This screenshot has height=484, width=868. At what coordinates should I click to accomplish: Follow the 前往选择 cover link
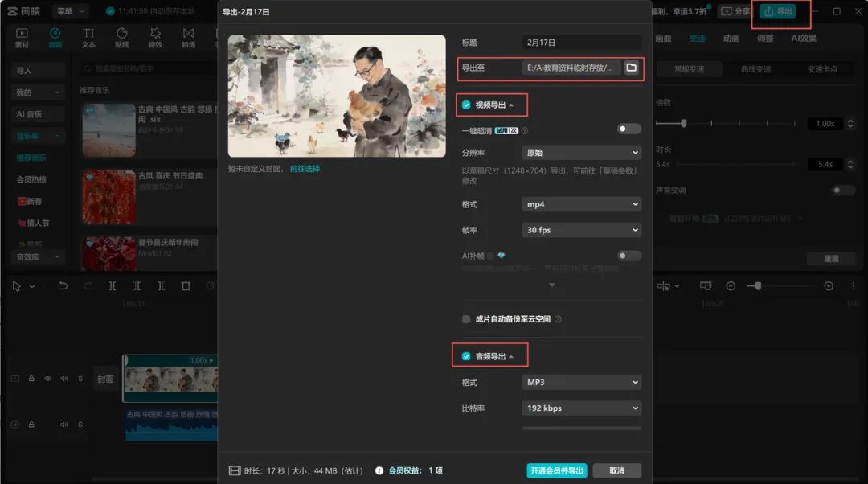[x=305, y=169]
